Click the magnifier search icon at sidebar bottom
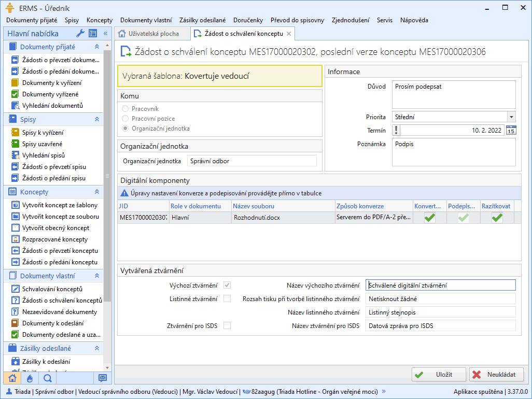532x399 pixels. click(x=47, y=378)
